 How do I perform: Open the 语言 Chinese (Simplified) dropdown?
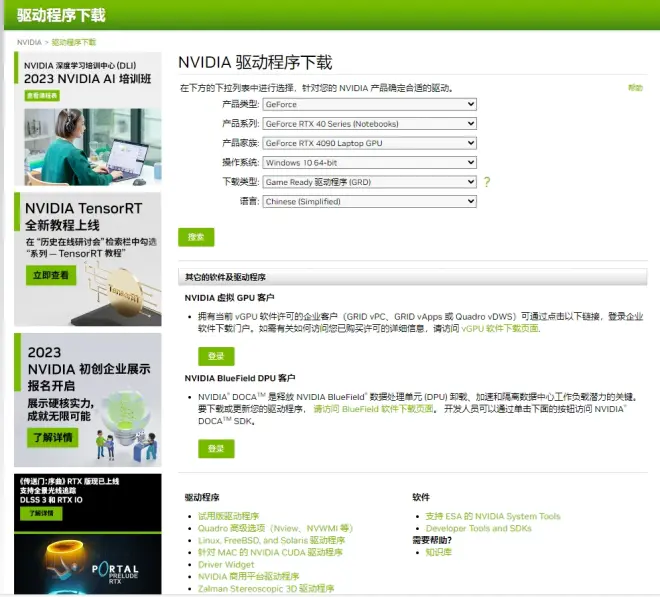click(369, 201)
